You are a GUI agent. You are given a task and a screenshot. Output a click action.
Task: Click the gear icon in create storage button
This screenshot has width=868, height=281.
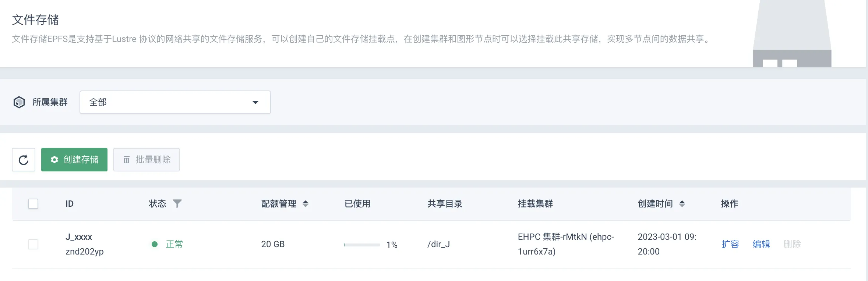point(54,160)
